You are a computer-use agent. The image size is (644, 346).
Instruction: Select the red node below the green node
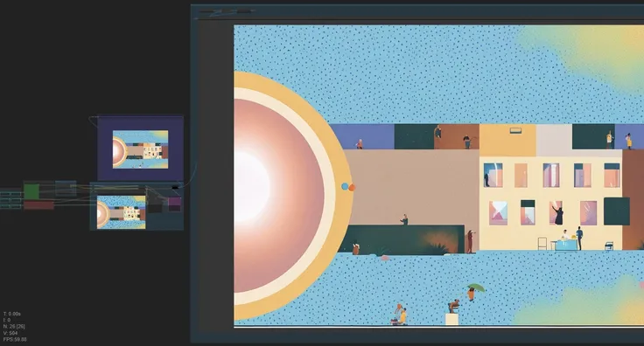[38, 205]
